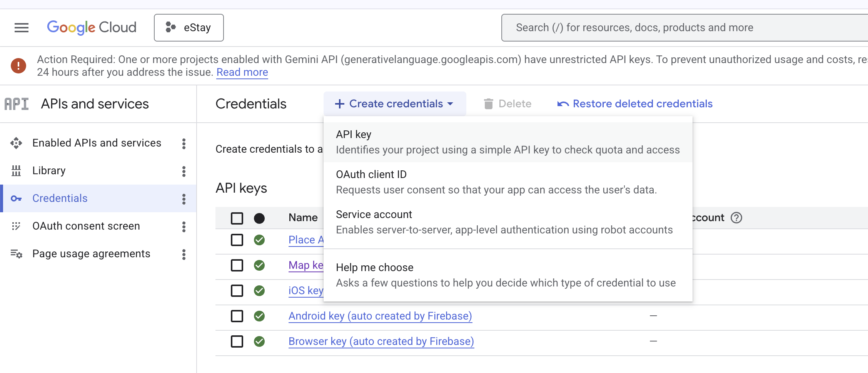This screenshot has height=373, width=868.
Task: Click Restore deleted credentials
Action: tap(635, 104)
